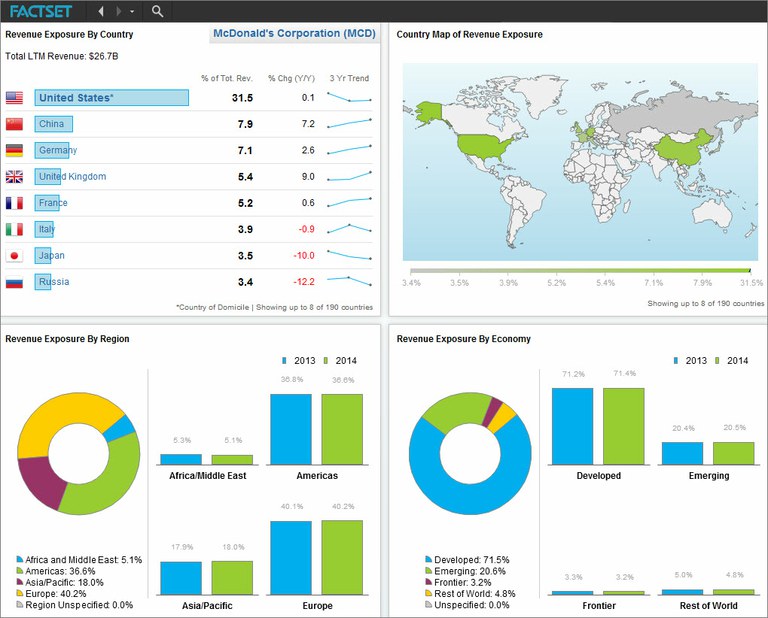The image size is (768, 618).
Task: Click the Emerging 2014 green bar
Action: point(734,453)
